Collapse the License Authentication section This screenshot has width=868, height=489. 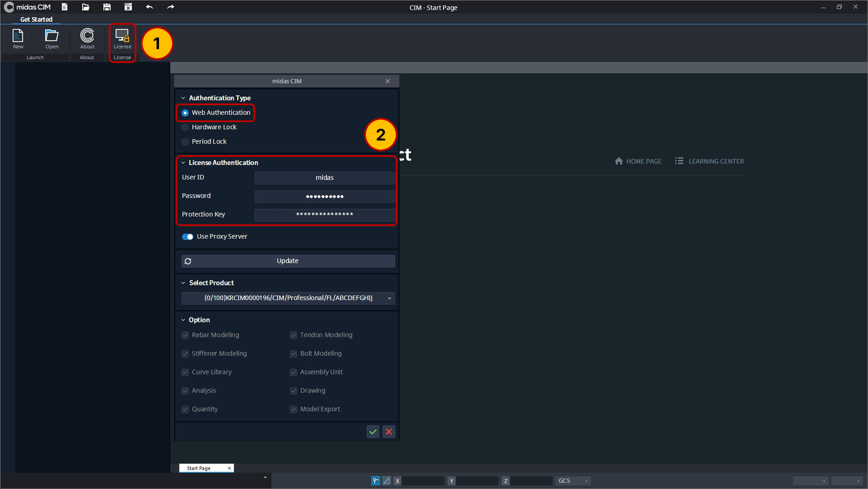tap(183, 163)
